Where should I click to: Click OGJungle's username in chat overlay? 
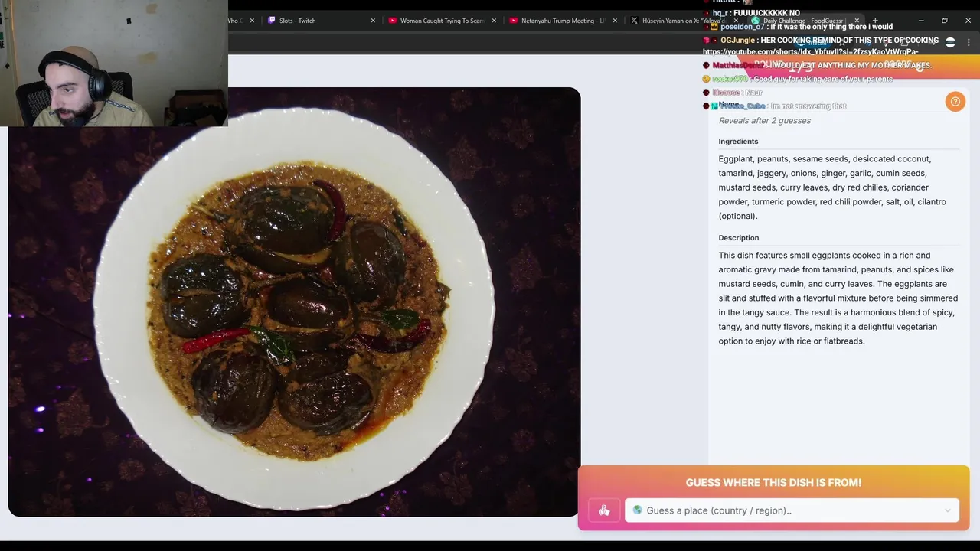click(x=737, y=41)
